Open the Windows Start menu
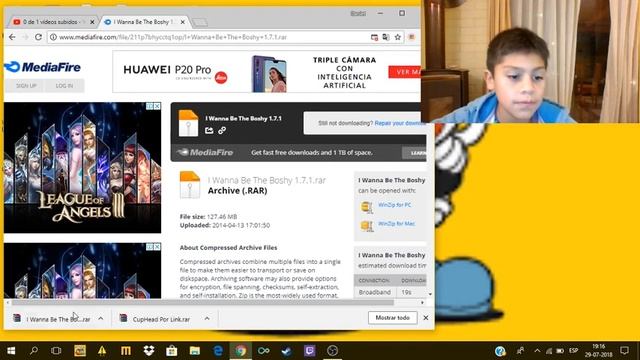Viewport: 640px width, 360px height. (x=11, y=351)
